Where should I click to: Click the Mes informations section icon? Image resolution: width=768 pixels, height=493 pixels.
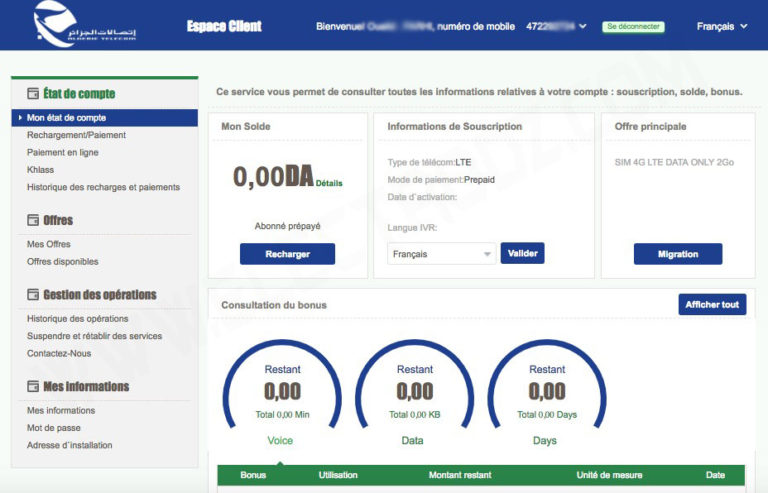pyautogui.click(x=33, y=386)
